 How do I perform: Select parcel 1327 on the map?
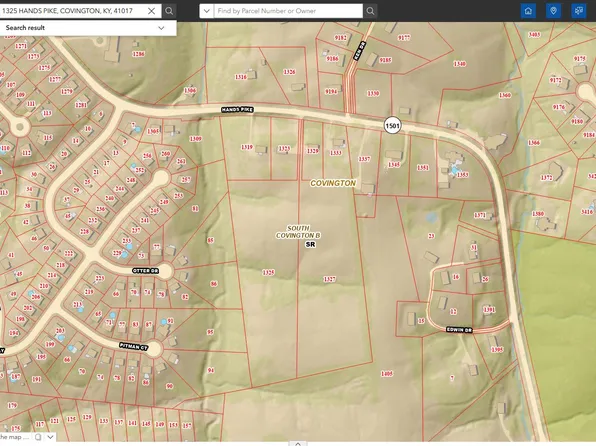coord(330,279)
